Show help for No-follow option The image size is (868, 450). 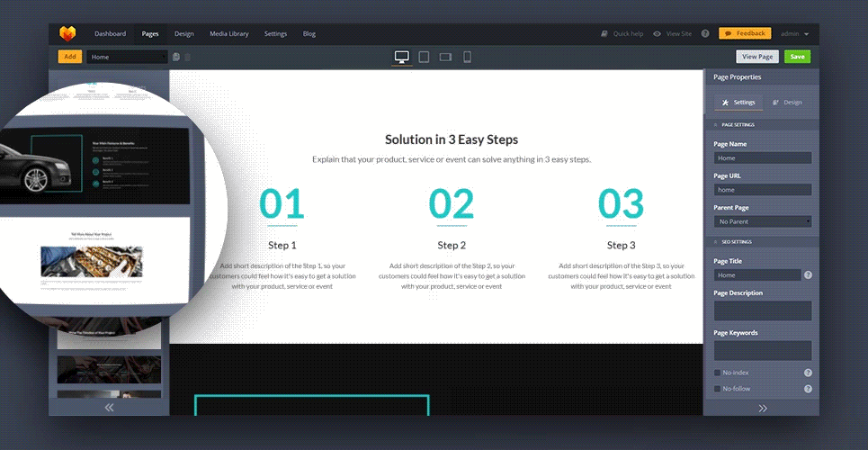[809, 389]
